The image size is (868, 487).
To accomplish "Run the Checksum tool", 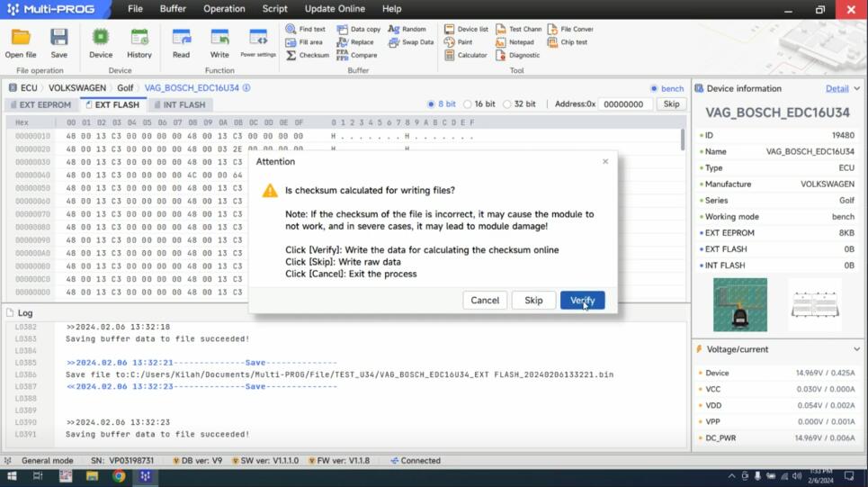I will pyautogui.click(x=308, y=56).
